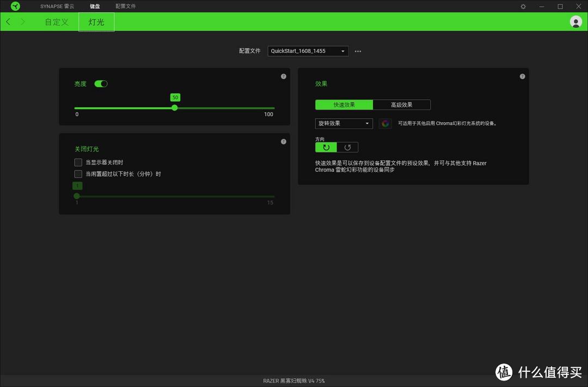Go forward with the right arrow
The width and height of the screenshot is (588, 387).
click(23, 22)
